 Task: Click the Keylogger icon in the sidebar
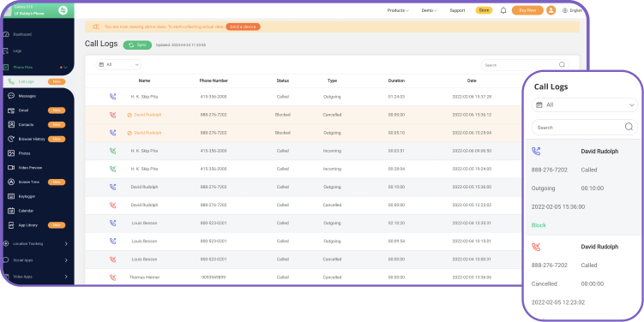tap(11, 196)
